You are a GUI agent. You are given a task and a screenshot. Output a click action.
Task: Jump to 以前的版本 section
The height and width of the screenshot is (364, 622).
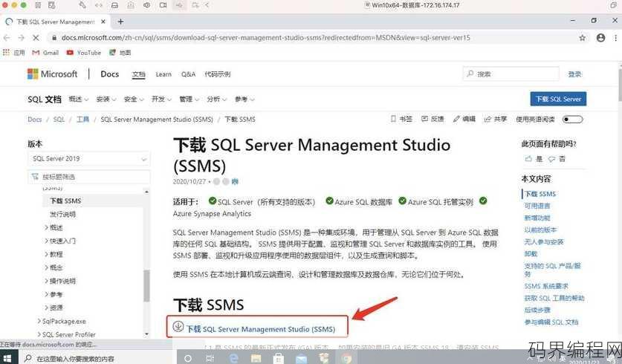(x=540, y=230)
